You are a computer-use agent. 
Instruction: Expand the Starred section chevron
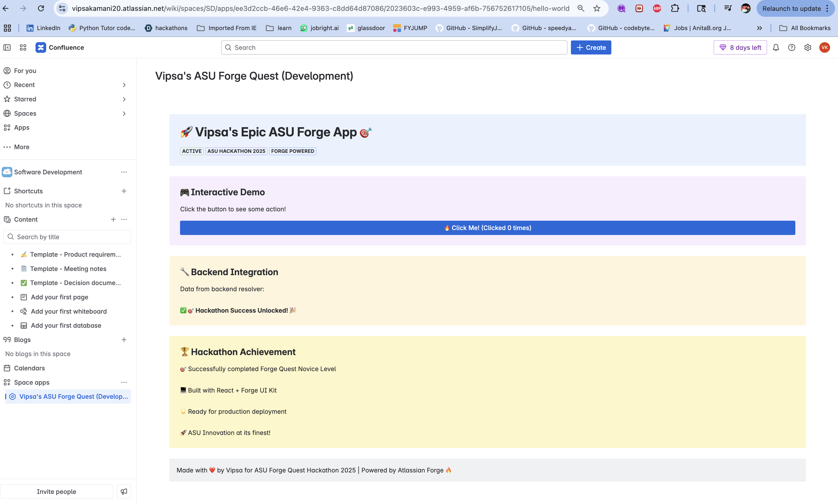click(124, 99)
